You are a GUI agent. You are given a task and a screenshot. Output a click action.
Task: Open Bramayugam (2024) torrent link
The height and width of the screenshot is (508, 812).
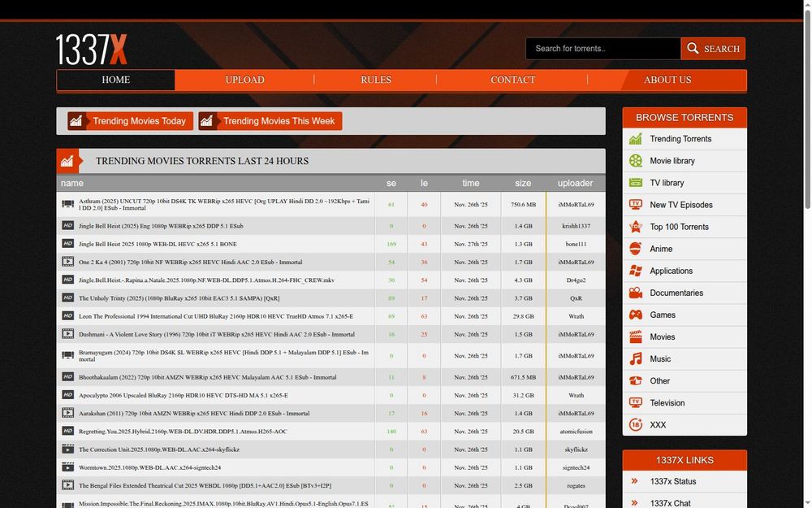pyautogui.click(x=224, y=356)
